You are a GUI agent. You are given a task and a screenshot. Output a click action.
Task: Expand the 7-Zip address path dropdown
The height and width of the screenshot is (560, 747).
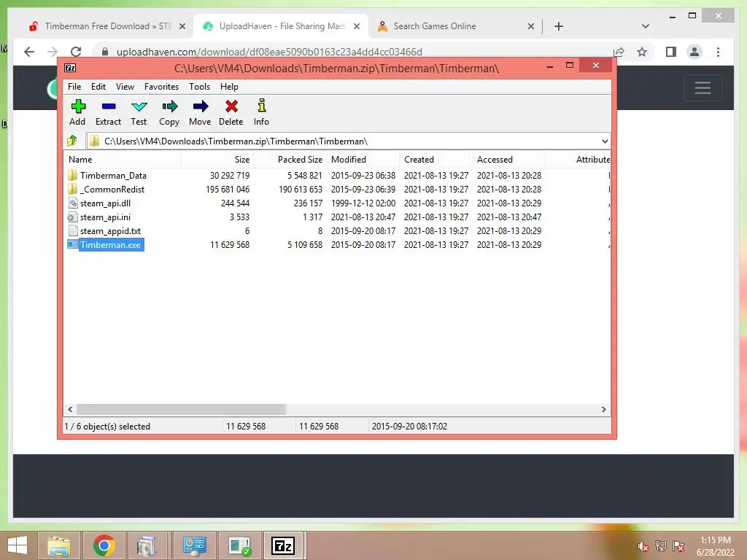605,141
